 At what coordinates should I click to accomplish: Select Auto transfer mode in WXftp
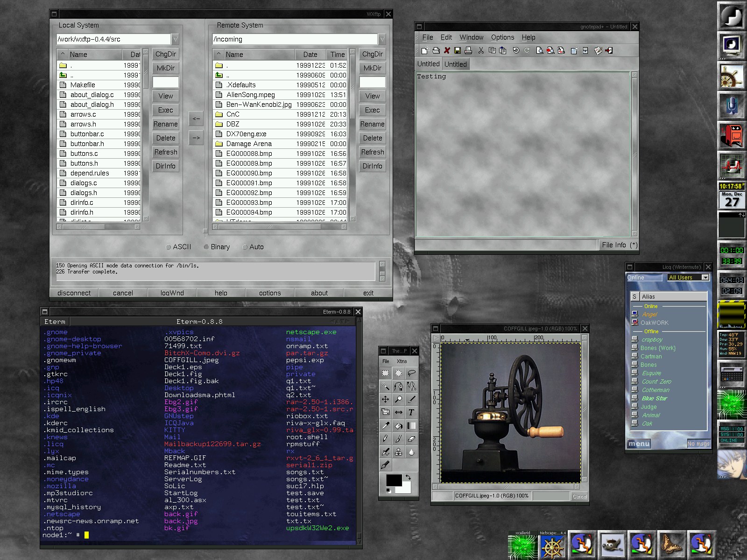click(253, 247)
